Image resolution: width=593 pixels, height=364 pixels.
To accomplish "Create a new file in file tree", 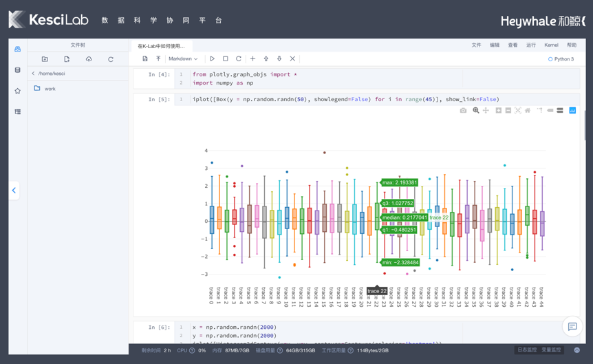I will [67, 59].
